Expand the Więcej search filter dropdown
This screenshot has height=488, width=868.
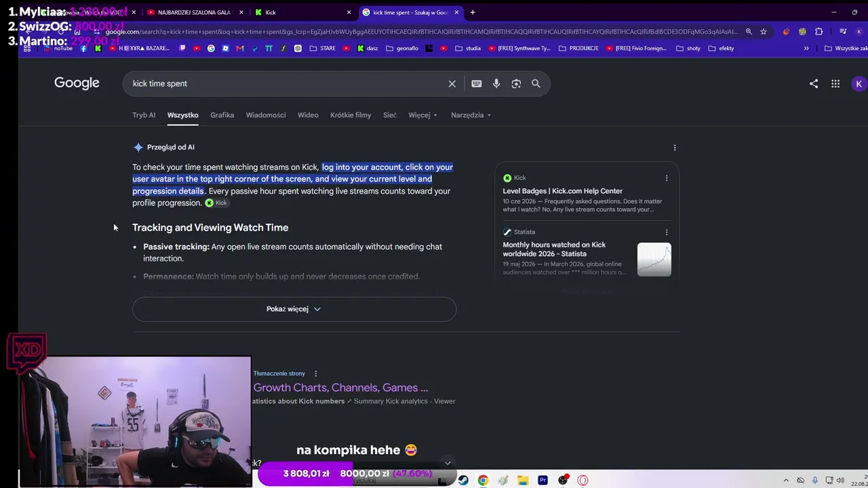(x=422, y=115)
